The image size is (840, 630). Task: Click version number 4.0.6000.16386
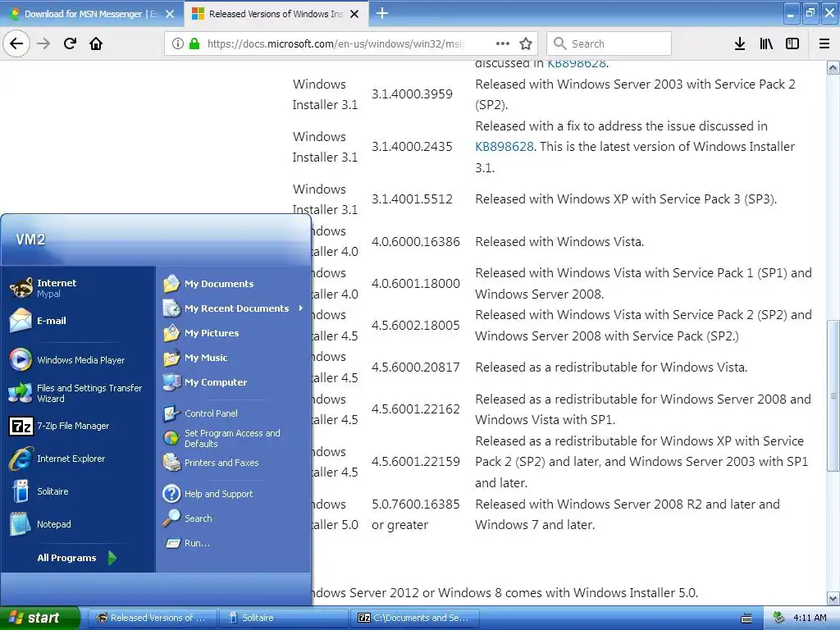[416, 242]
